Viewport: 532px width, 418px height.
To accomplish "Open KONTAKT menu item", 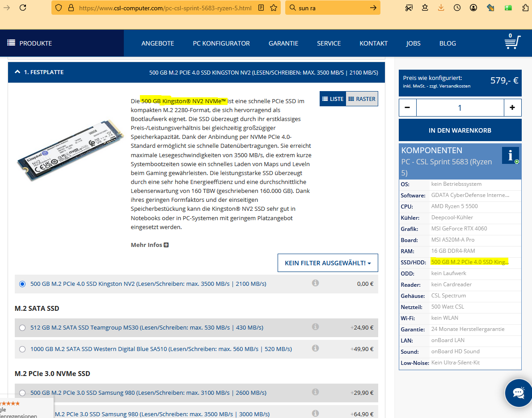I will 374,43.
